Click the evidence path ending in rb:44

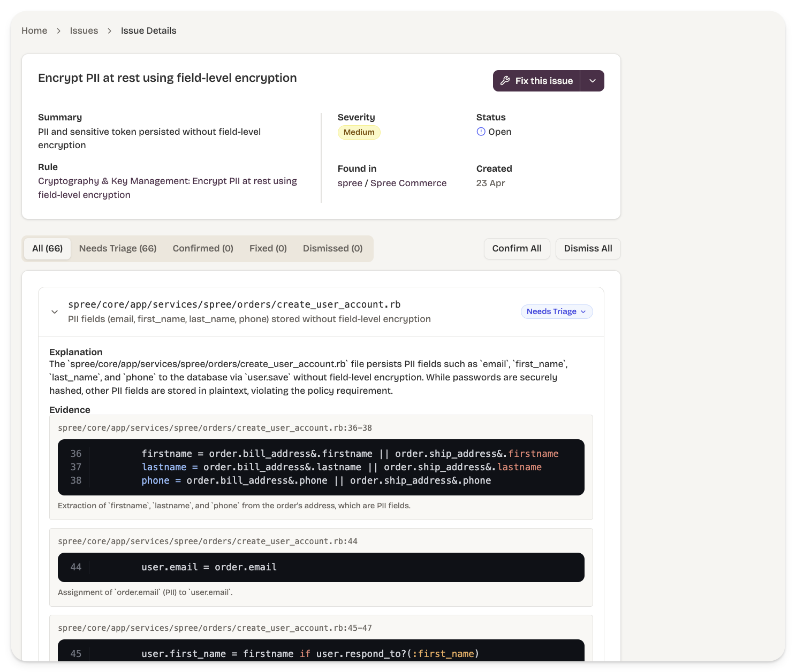pos(208,541)
